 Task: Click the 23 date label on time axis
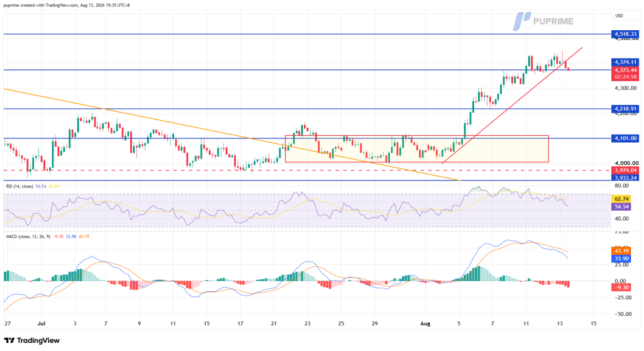308,323
